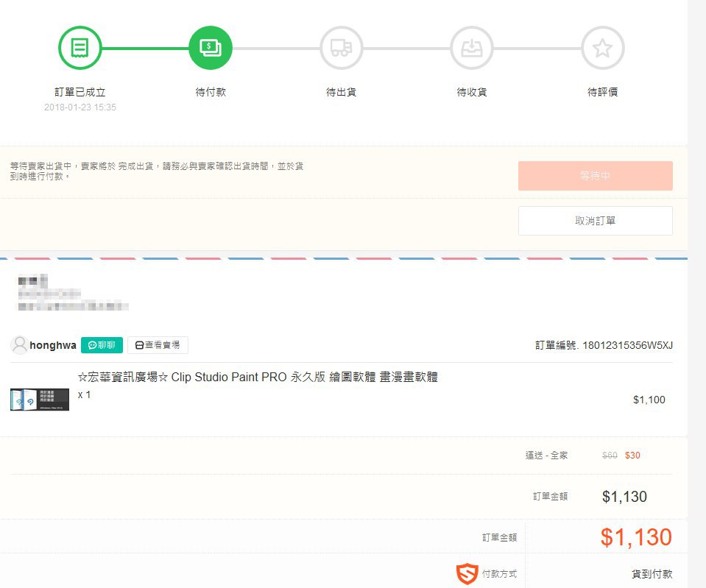Click the Clip Studio Paint product thumbnail
Viewport: 706px width, 588px height.
pos(40,400)
